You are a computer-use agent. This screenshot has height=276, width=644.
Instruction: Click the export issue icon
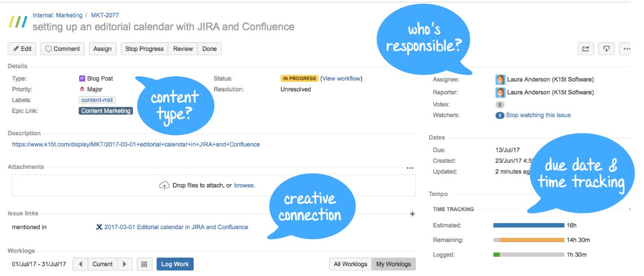[607, 49]
